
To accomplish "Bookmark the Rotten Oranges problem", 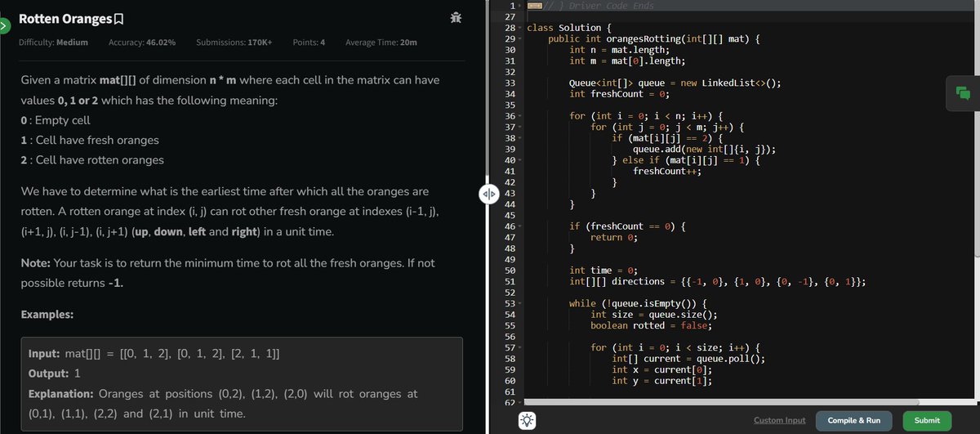I will pos(119,19).
